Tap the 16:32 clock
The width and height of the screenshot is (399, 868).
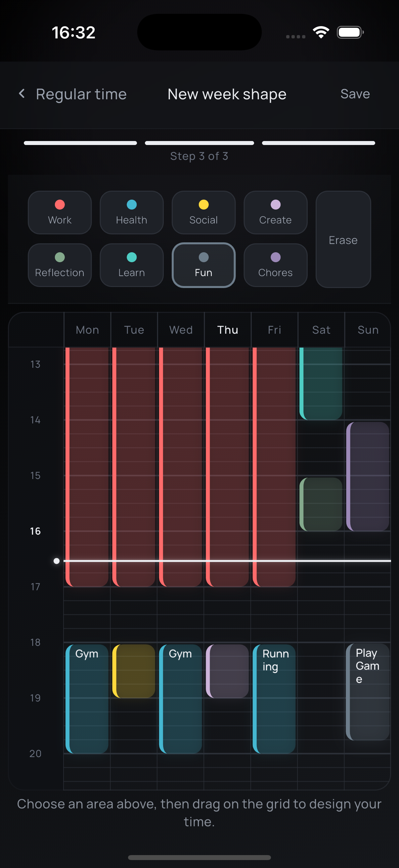(x=74, y=32)
